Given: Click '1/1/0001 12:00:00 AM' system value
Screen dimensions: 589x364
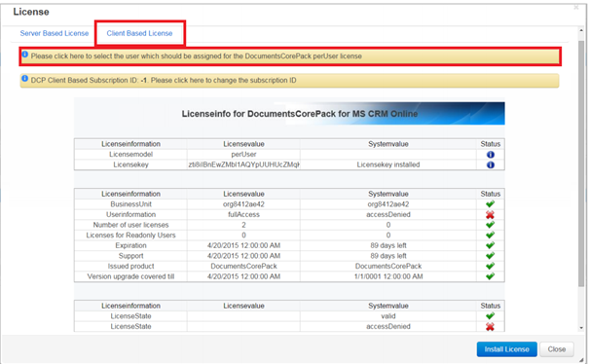Looking at the screenshot, I should [x=388, y=276].
